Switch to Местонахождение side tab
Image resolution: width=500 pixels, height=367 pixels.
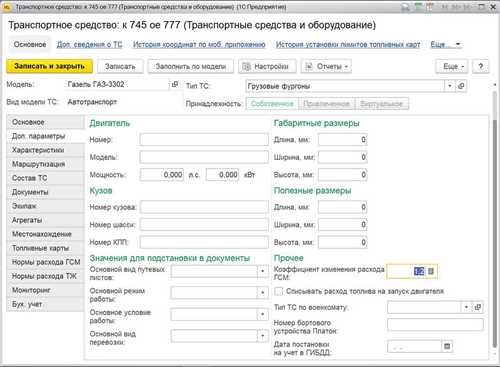[46, 234]
